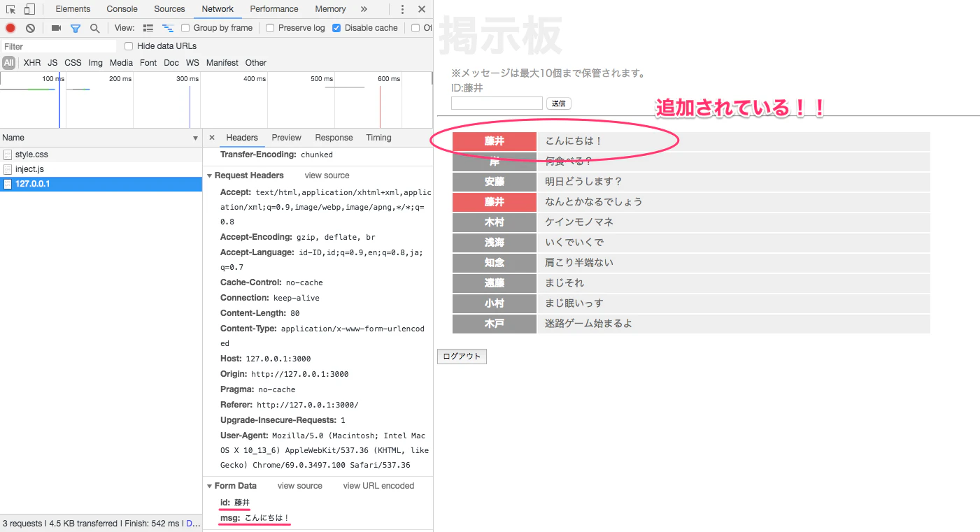
Task: Open DevTools three-dot customize menu
Action: point(402,9)
